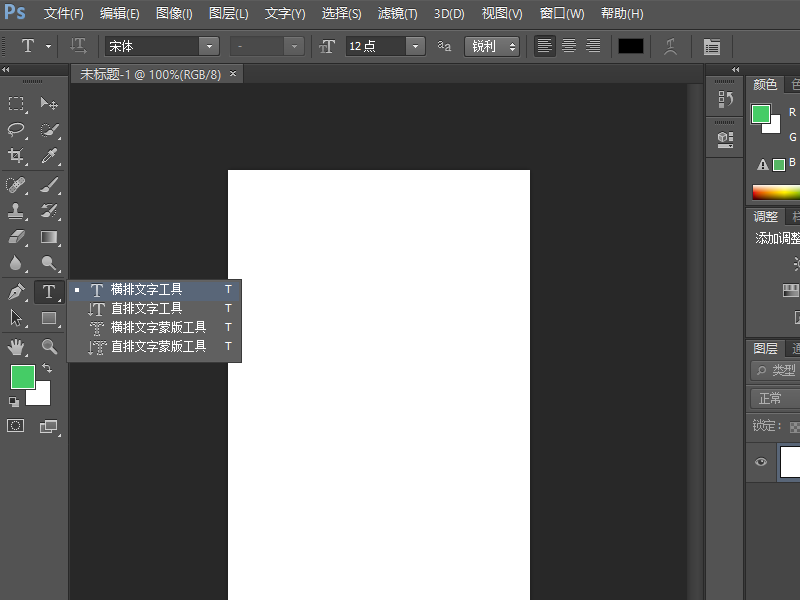Select the Gradient tool
Viewport: 800px width, 600px height.
(49, 237)
